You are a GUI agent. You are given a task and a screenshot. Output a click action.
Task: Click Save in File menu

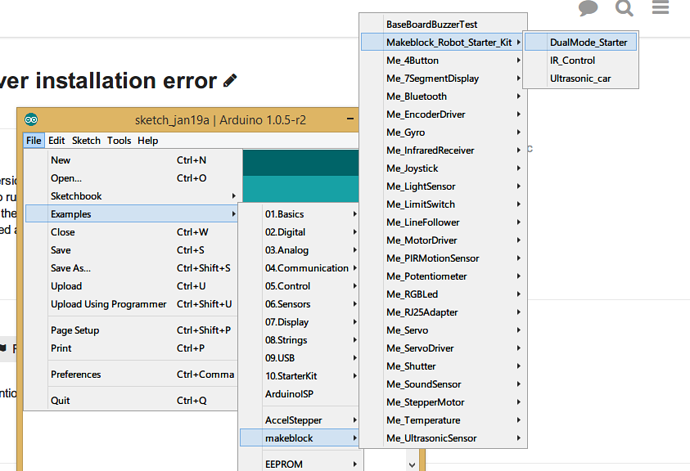pos(131,250)
